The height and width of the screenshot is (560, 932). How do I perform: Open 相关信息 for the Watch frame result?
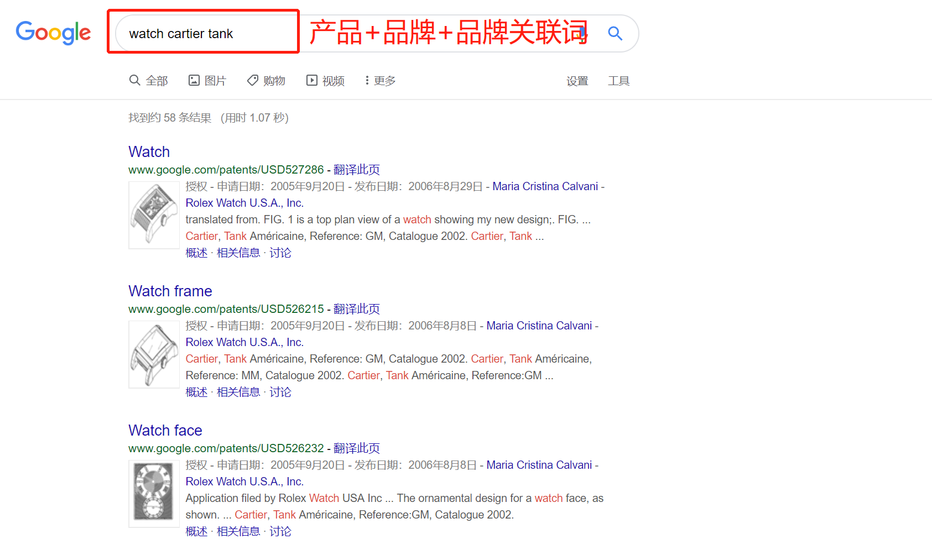tap(238, 392)
